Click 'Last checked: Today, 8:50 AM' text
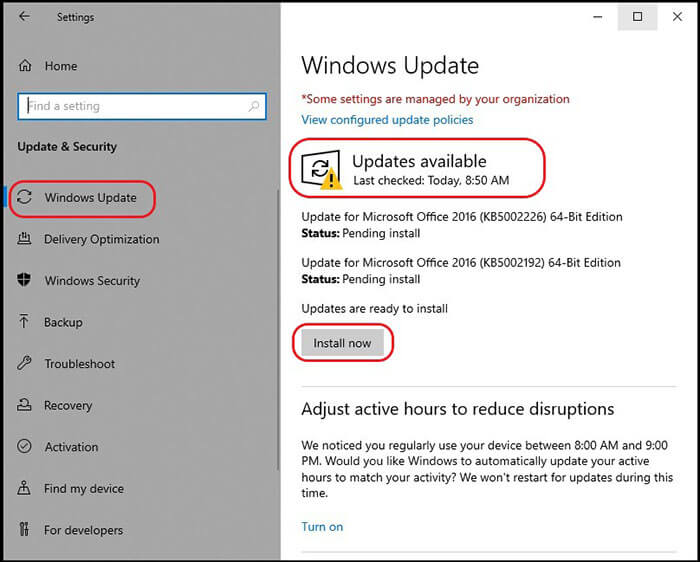 (431, 180)
